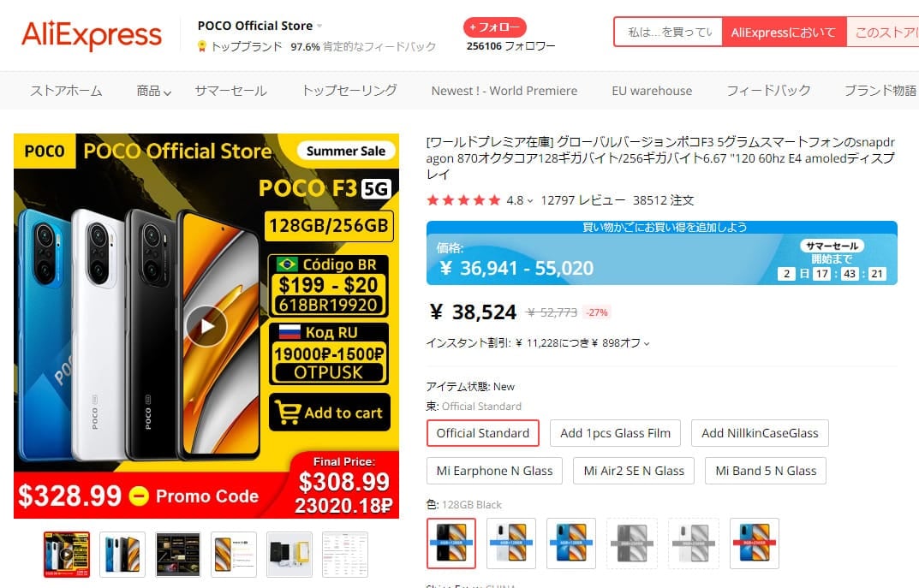
Task: Follow the store with フォロー button
Action: [x=495, y=27]
